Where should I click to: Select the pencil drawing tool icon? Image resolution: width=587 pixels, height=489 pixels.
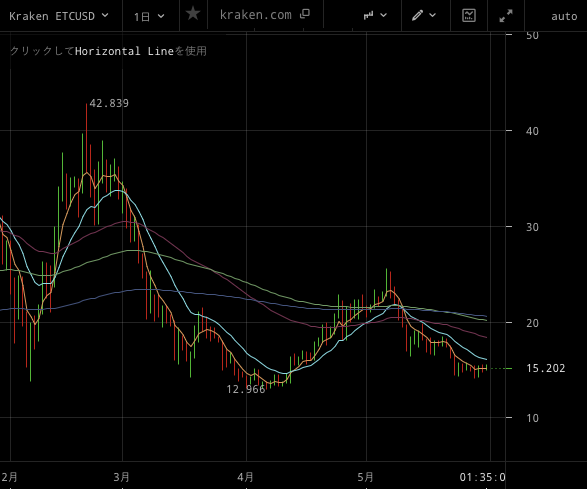point(417,15)
